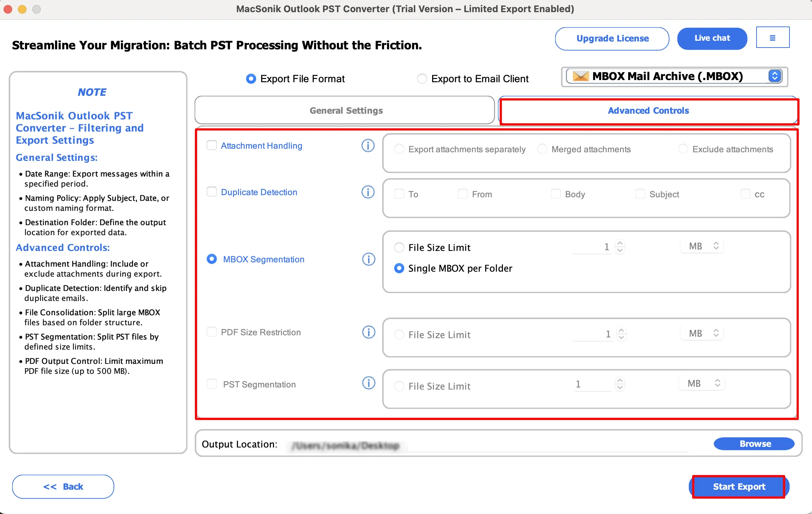This screenshot has width=812, height=514.
Task: Open MB unit dropdown for PST Segmentation
Action: click(701, 383)
